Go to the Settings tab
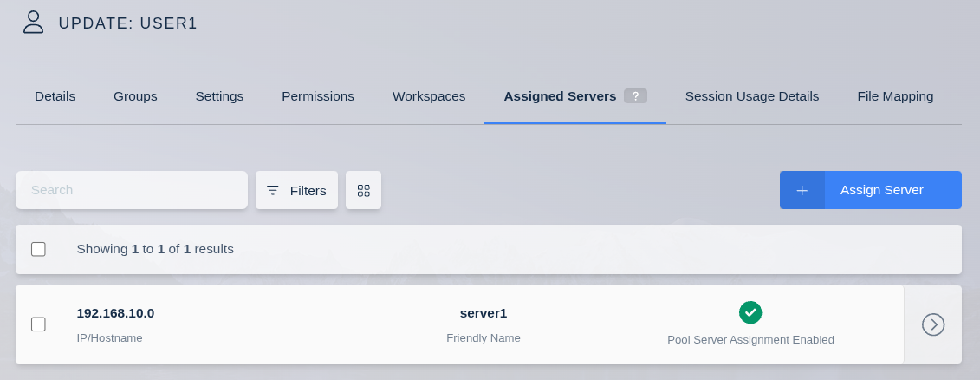The height and width of the screenshot is (380, 980). (219, 96)
